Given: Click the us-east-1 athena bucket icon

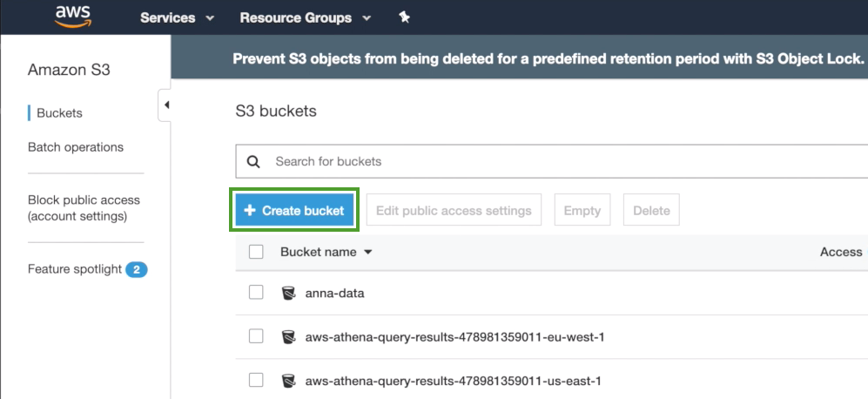Looking at the screenshot, I should coord(289,381).
